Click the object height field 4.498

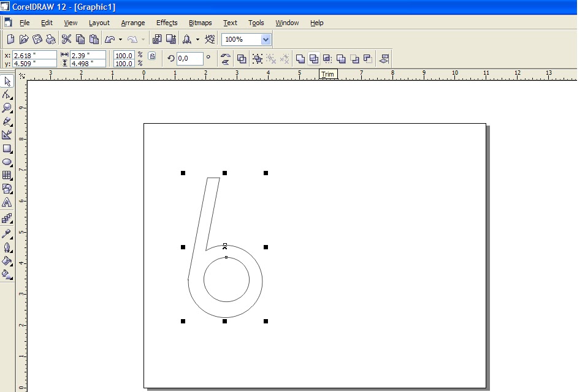point(88,63)
